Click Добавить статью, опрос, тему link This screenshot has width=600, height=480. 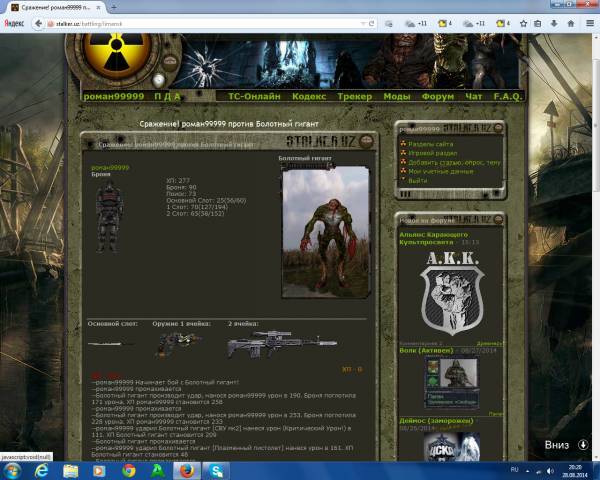[x=454, y=162]
